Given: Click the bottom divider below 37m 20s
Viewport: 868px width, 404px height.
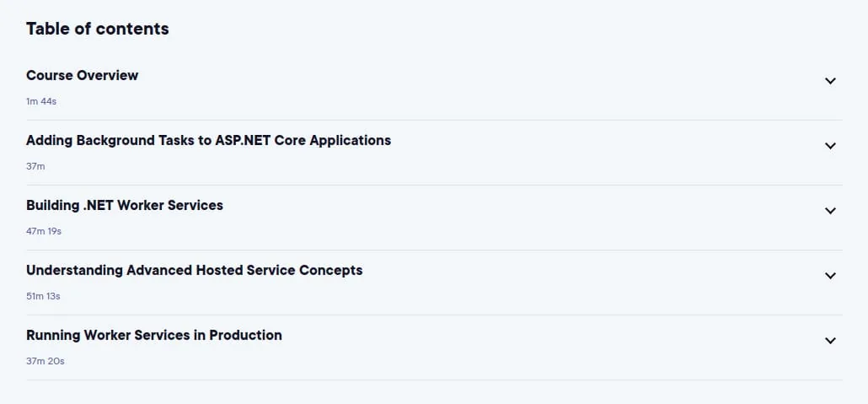Looking at the screenshot, I should coord(434,380).
